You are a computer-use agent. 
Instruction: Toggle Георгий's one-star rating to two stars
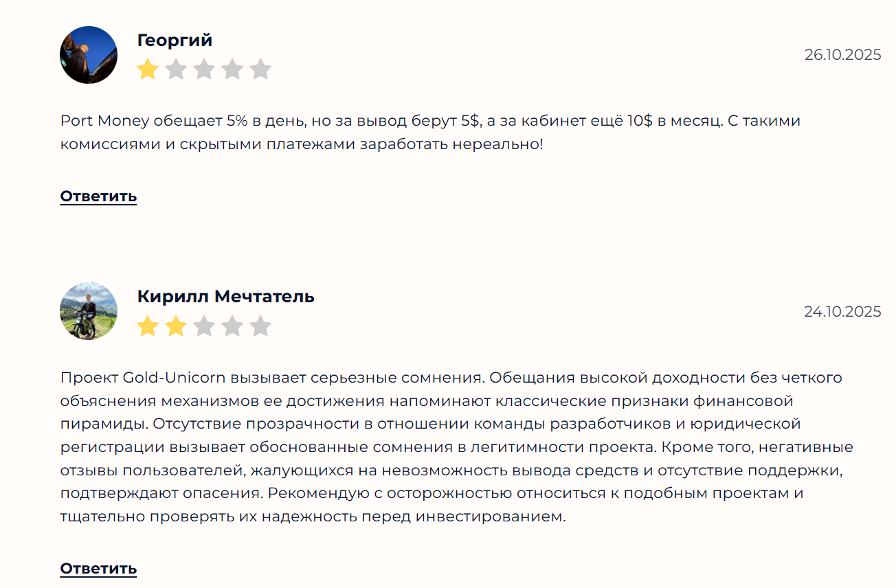coord(175,68)
